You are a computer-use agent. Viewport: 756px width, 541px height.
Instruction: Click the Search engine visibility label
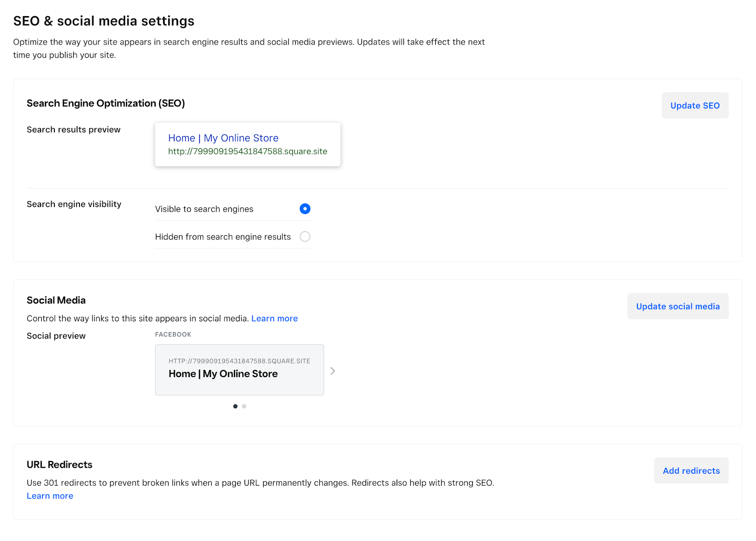pyautogui.click(x=74, y=204)
